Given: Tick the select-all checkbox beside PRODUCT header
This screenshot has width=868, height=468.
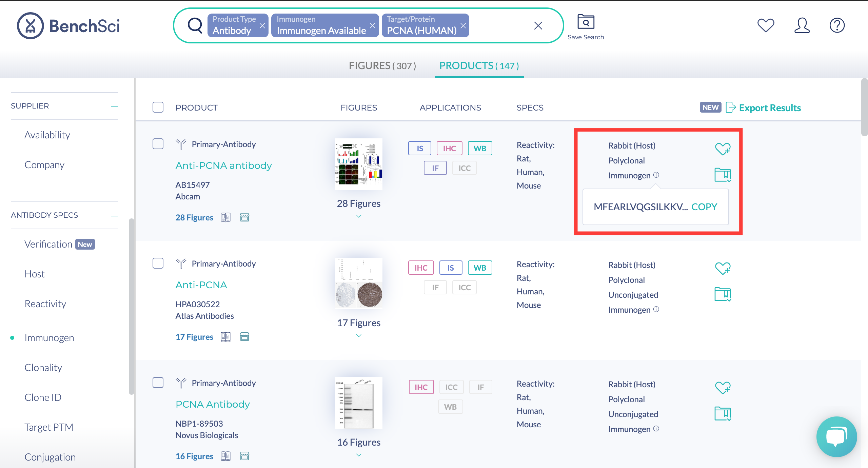Looking at the screenshot, I should point(158,107).
